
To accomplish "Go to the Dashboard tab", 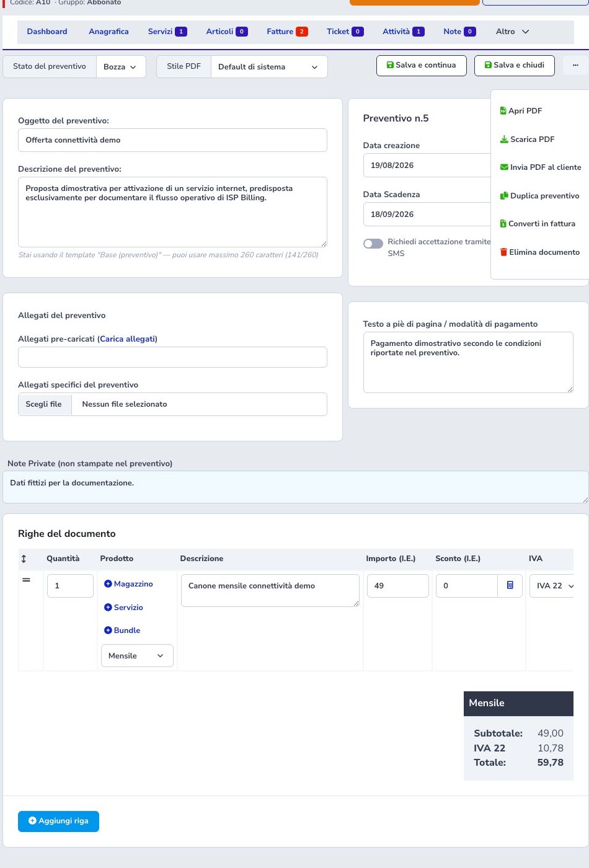I will pyautogui.click(x=47, y=32).
